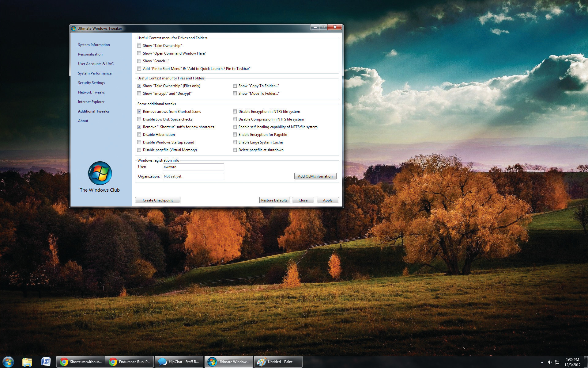This screenshot has width=588, height=368.
Task: Show hidden system tray icons
Action: [x=542, y=362]
